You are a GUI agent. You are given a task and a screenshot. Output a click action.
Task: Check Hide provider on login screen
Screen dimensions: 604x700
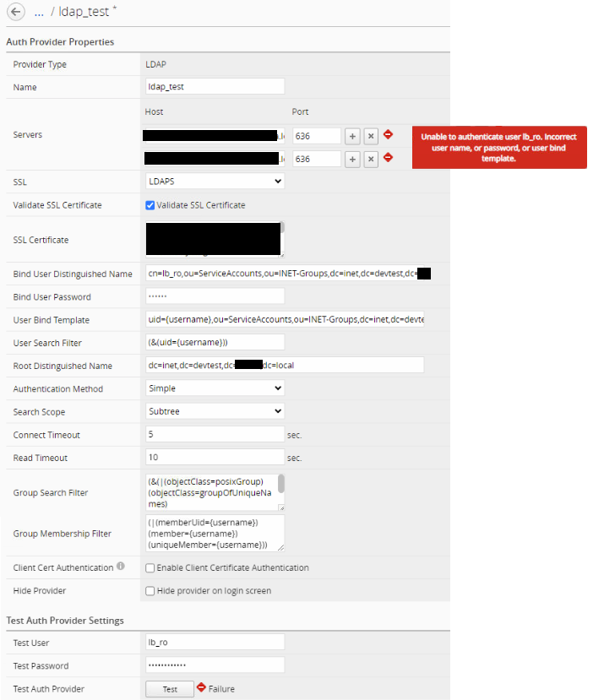coord(150,591)
